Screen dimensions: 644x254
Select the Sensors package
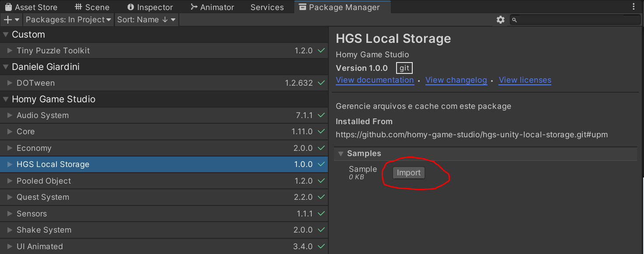164,214
